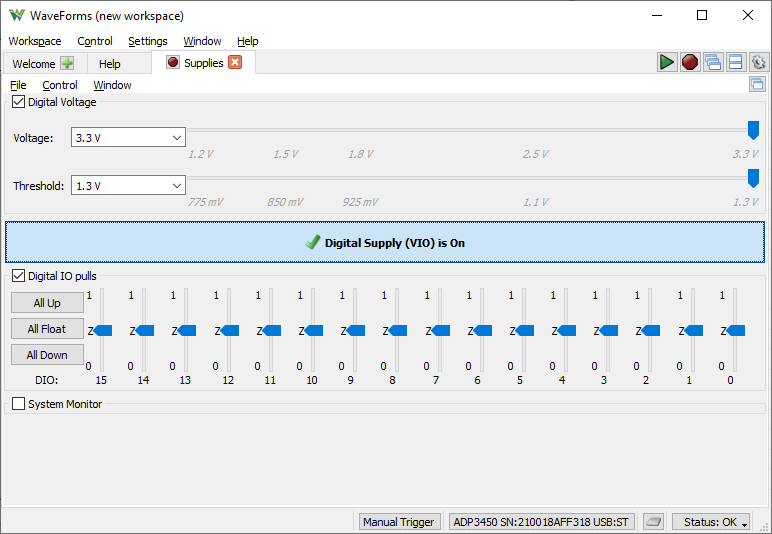The width and height of the screenshot is (772, 534).
Task: Click the green plus icon on Welcome tab
Action: (x=67, y=63)
